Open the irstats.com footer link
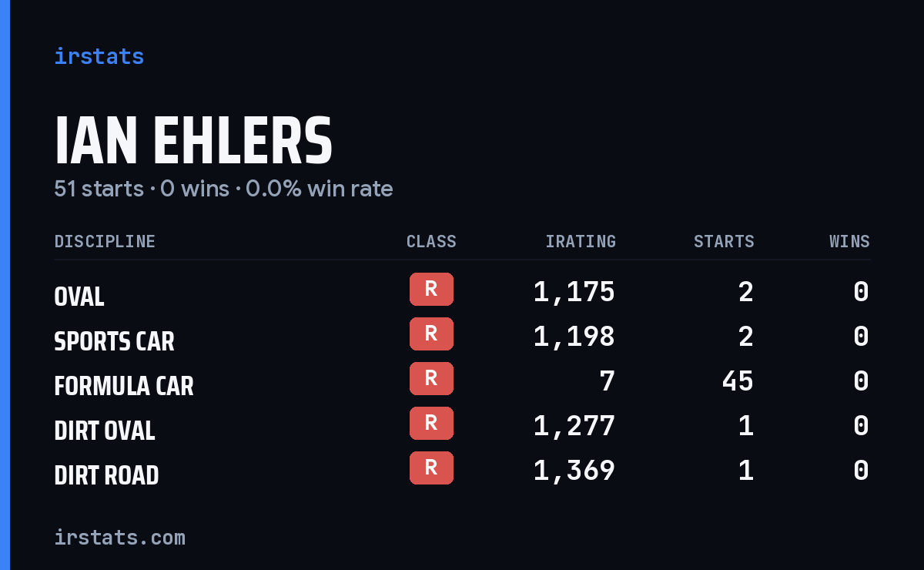Image resolution: width=924 pixels, height=570 pixels. coord(119,537)
